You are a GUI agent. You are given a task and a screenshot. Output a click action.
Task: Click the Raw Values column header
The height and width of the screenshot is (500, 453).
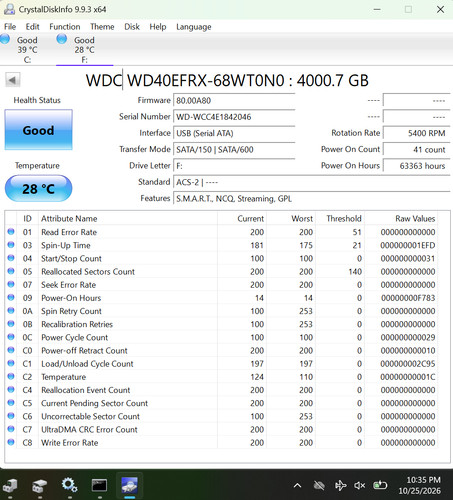pos(401,218)
